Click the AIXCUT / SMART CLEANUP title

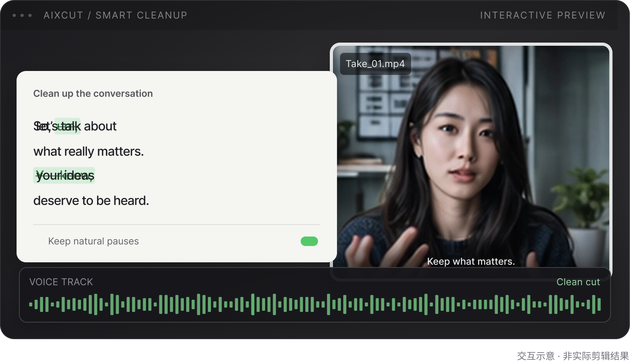click(115, 15)
